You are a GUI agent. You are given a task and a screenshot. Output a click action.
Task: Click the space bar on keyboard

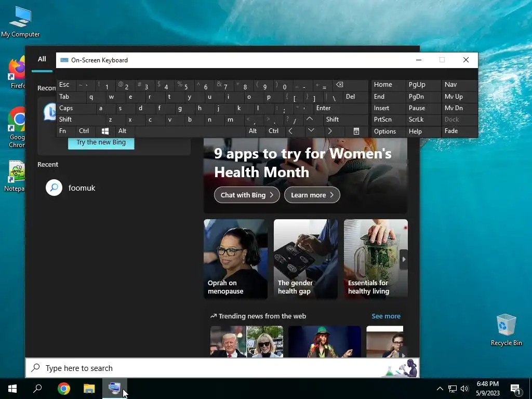click(x=190, y=131)
